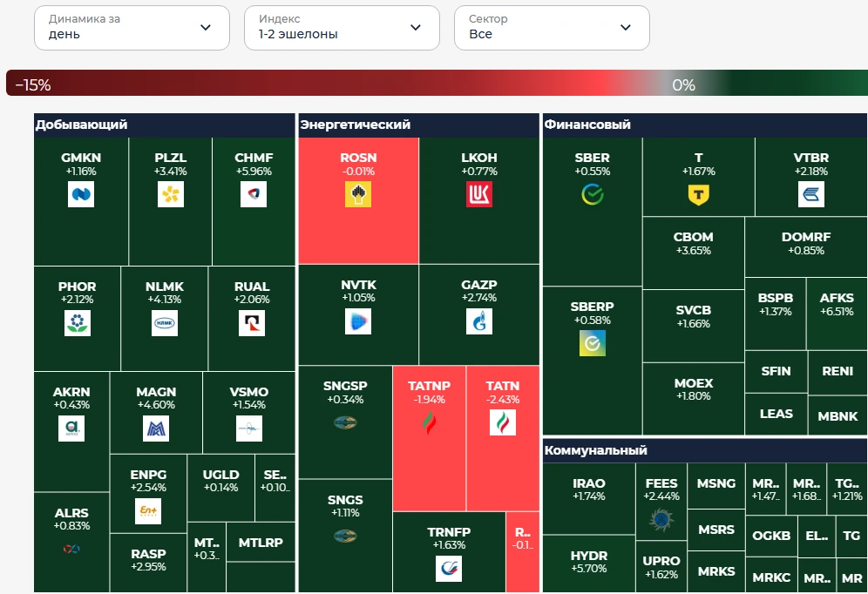Click the RASP +2.95% tile
868x594 pixels.
pos(148,563)
